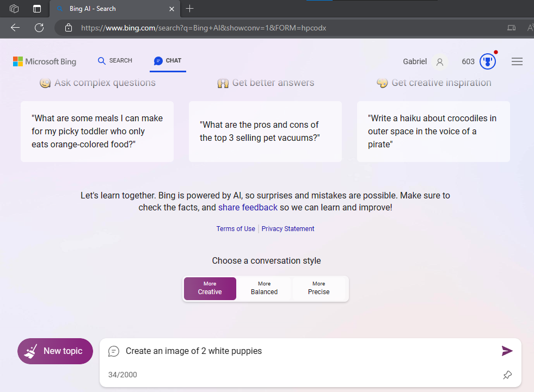Select the pet vacuums pros and cons card
The width and height of the screenshot is (534, 392).
click(x=265, y=132)
